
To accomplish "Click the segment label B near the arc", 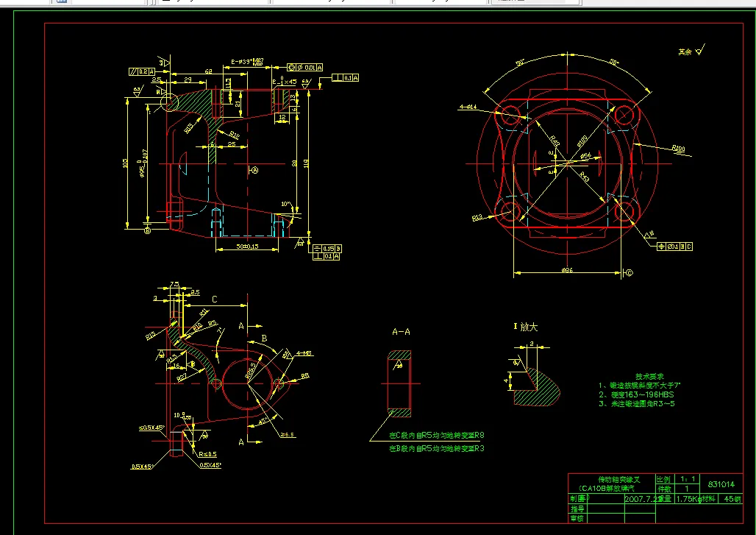I will point(264,339).
